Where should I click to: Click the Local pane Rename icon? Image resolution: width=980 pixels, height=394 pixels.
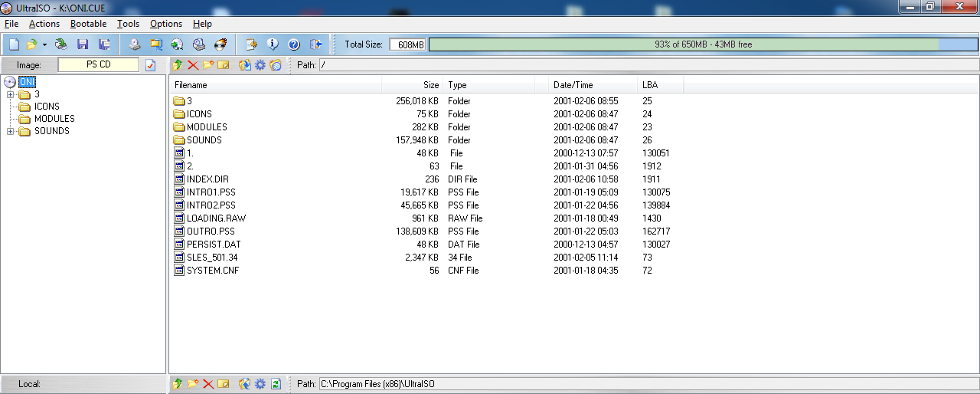[x=224, y=384]
